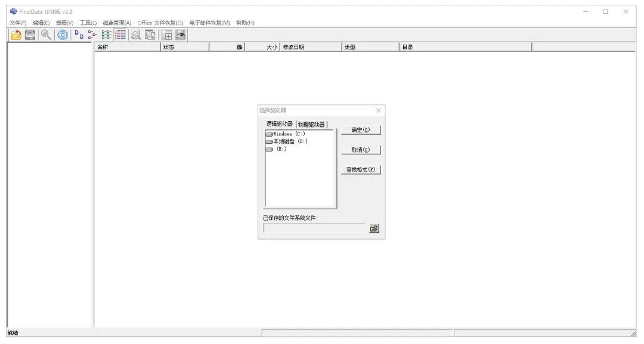
Task: Switch to large icons view
Action: point(79,35)
